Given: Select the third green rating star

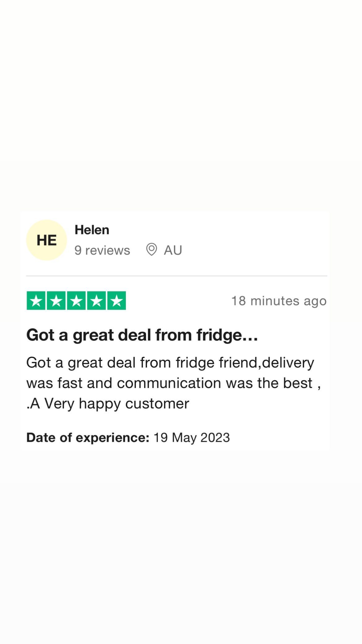Looking at the screenshot, I should tap(76, 301).
